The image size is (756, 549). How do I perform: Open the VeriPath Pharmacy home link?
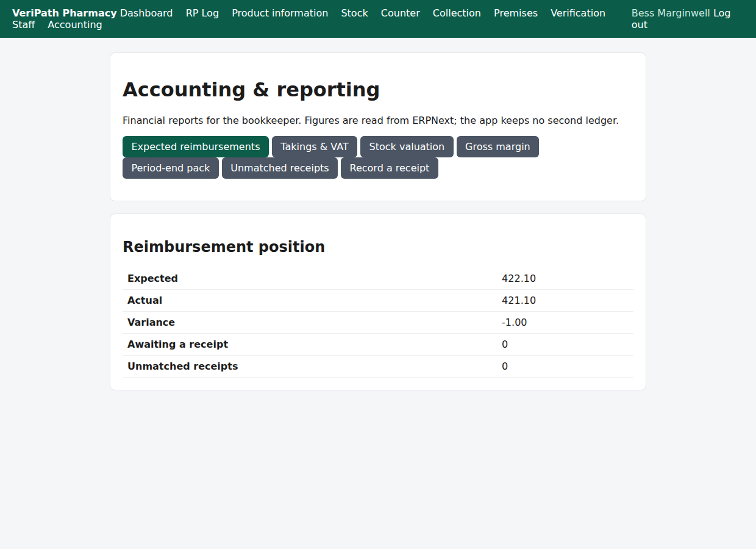click(65, 13)
